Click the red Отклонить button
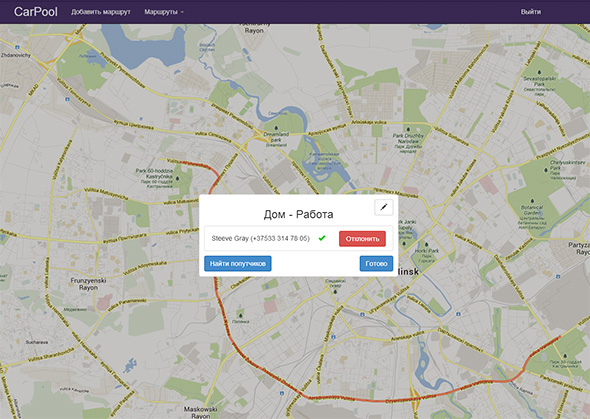Image resolution: width=590 pixels, height=419 pixels. [362, 238]
